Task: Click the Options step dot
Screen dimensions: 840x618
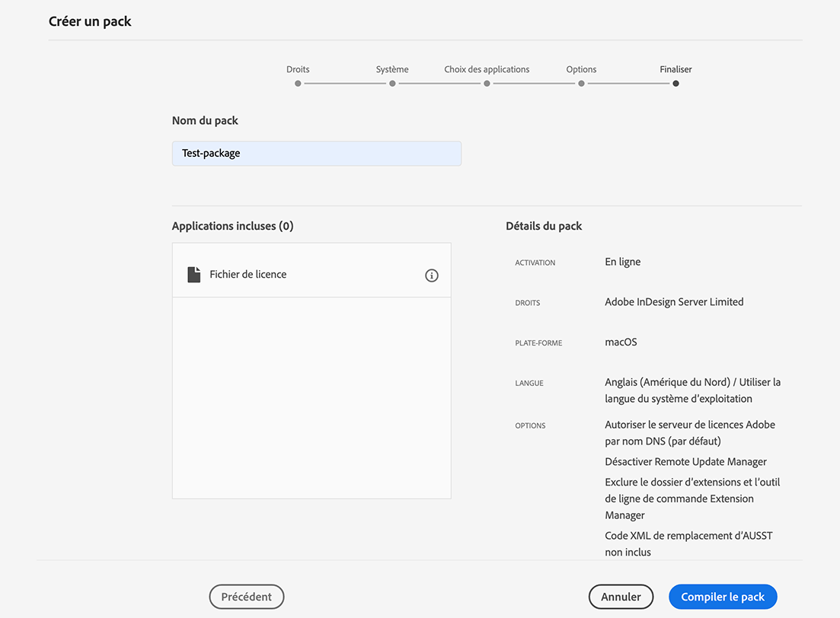Action: click(x=581, y=84)
